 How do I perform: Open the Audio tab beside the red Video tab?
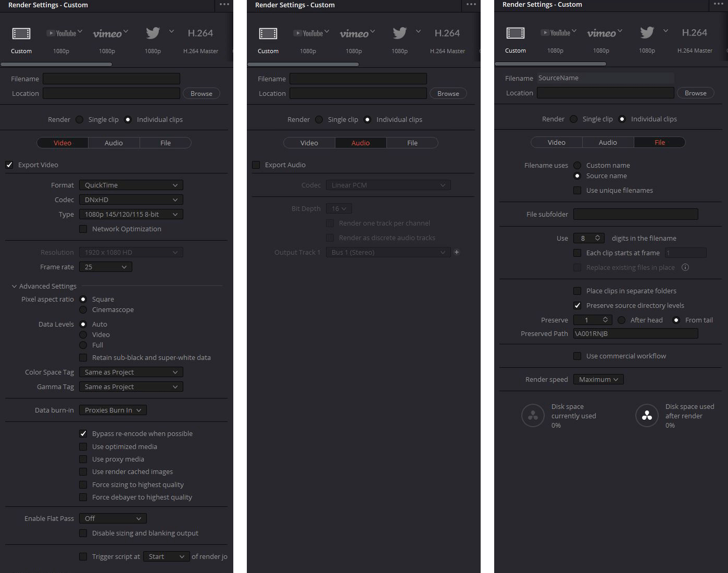pyautogui.click(x=114, y=143)
